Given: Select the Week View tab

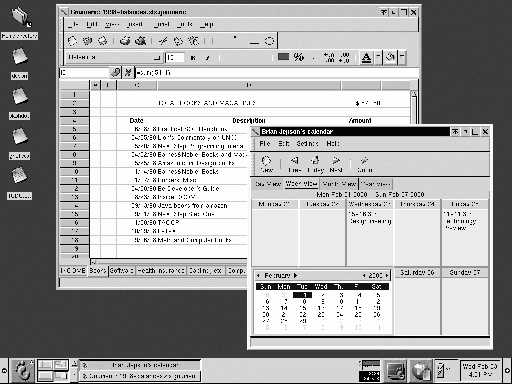Looking at the screenshot, I should coord(301,184).
